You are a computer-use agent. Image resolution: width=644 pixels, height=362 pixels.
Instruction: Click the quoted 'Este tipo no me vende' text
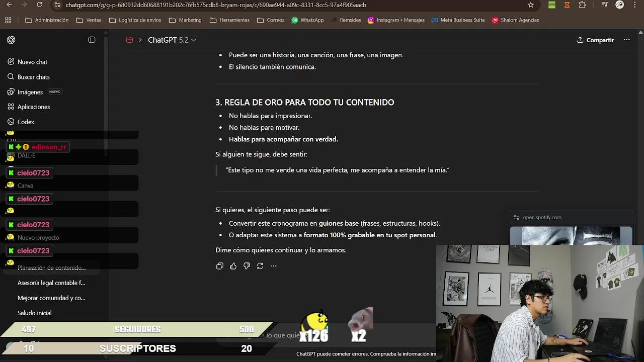point(337,170)
